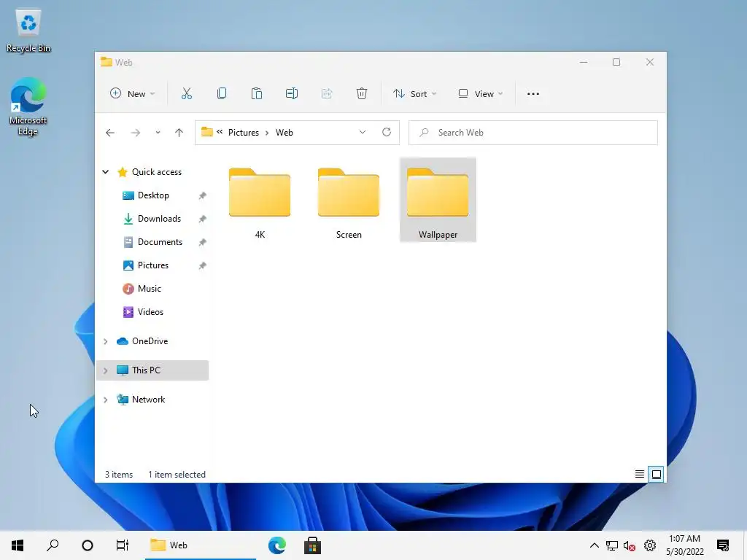Open recent locations dropdown chevron
Image resolution: width=747 pixels, height=560 pixels.
[x=158, y=133]
